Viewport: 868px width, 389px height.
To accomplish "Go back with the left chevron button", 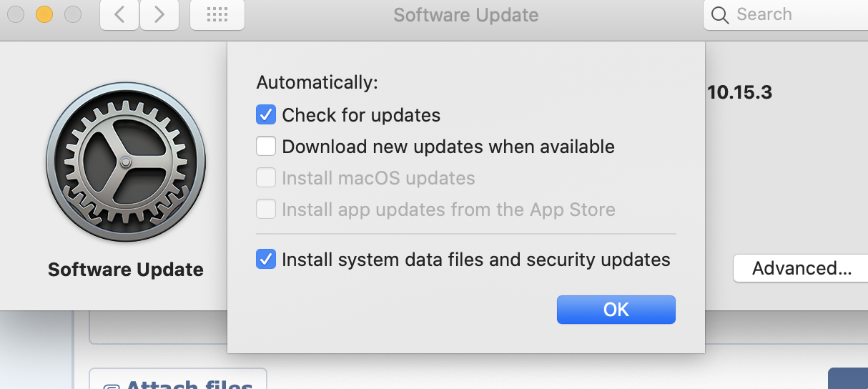I will pyautogui.click(x=119, y=14).
